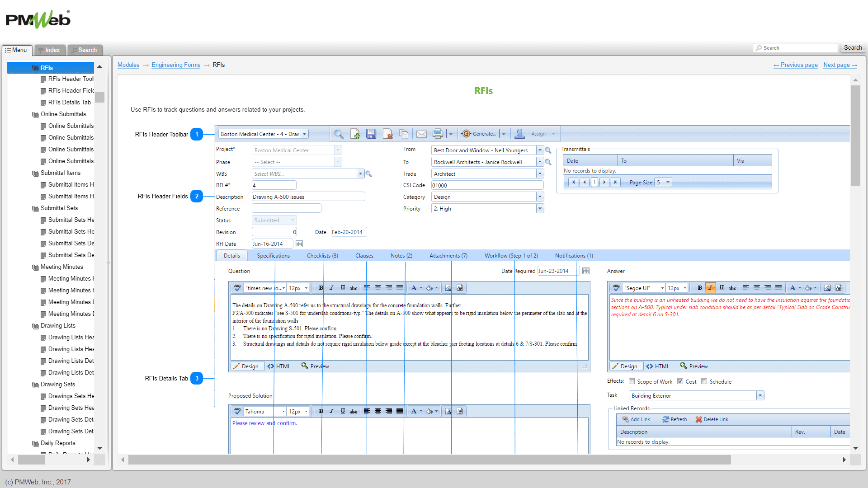
Task: Click the delete record icon
Action: pyautogui.click(x=388, y=134)
